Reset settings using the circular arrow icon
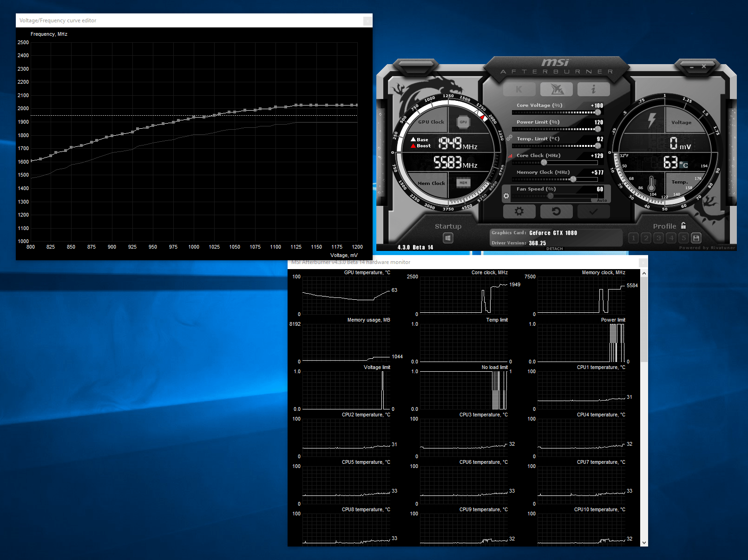Image resolution: width=748 pixels, height=560 pixels. pos(556,211)
